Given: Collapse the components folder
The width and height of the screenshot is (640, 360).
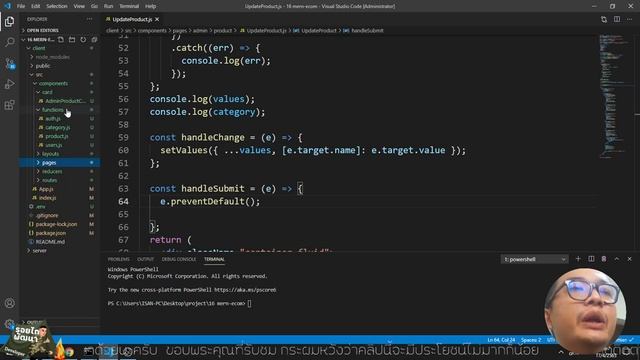Looking at the screenshot, I should (53, 83).
